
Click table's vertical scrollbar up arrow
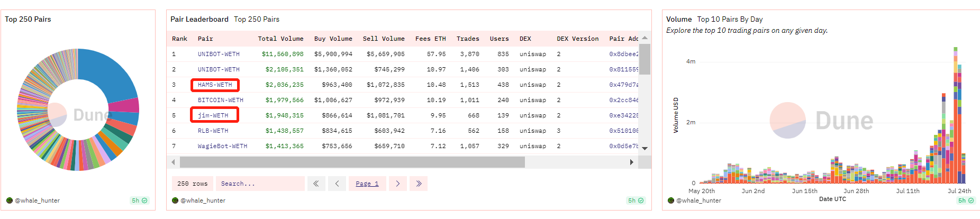(x=645, y=38)
